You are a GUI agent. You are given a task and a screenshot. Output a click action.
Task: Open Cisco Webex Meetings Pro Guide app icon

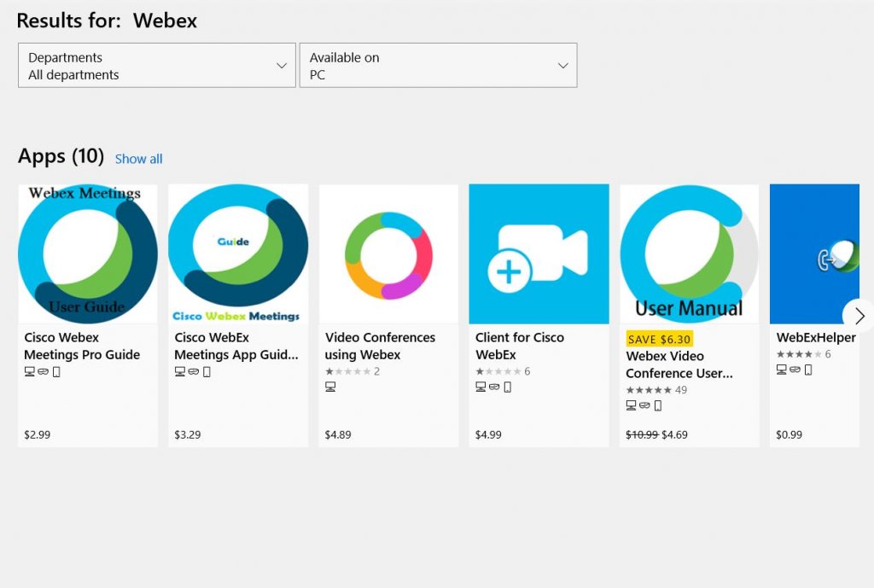pyautogui.click(x=88, y=253)
